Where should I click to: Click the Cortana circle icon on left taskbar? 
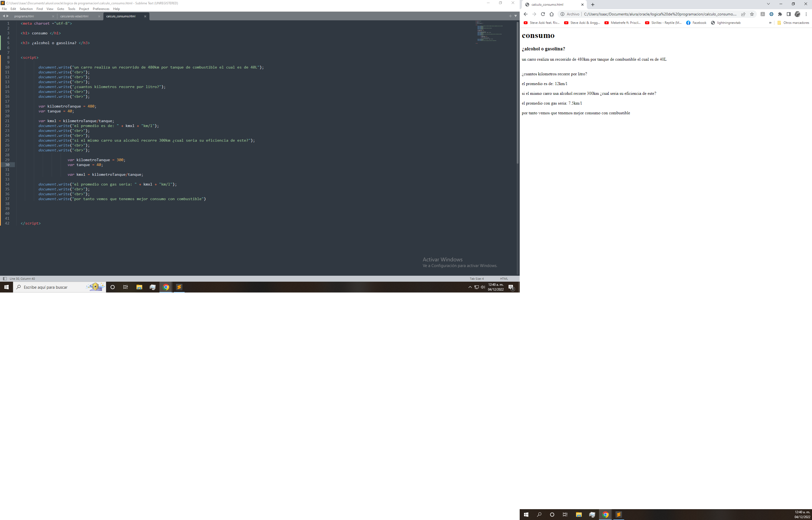(113, 287)
